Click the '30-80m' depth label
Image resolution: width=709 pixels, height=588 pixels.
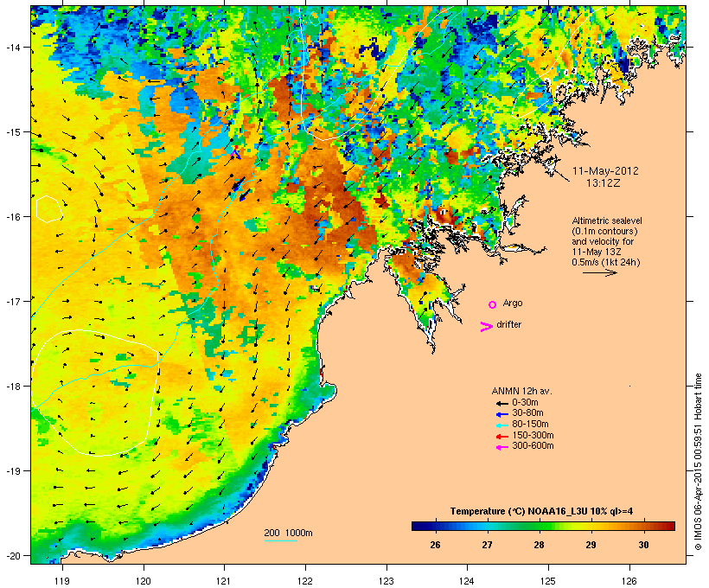pyautogui.click(x=527, y=413)
